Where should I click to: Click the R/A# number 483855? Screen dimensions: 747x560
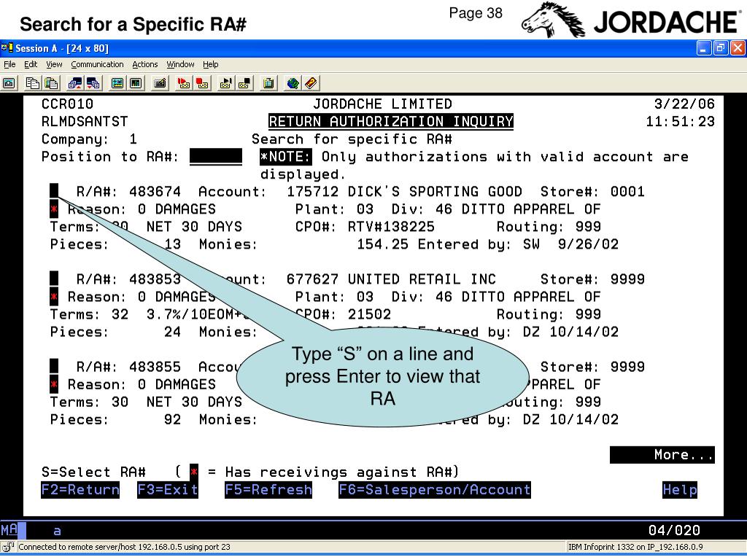155,367
